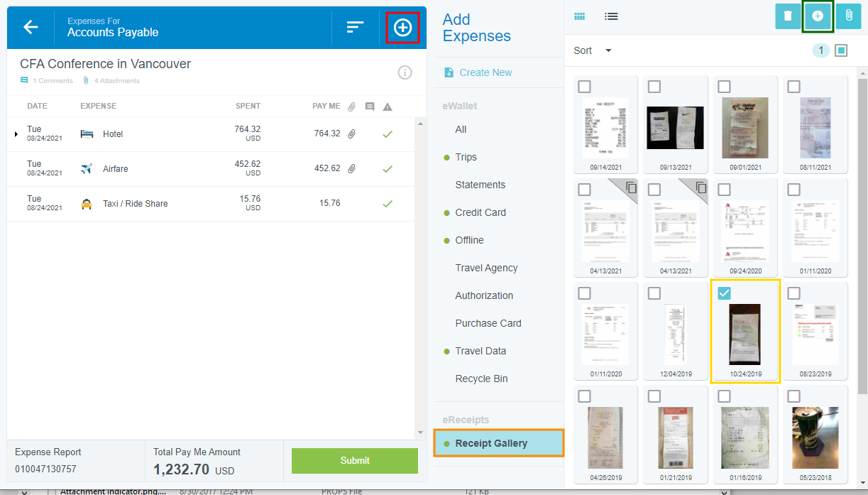Click the receipt gallery vertical scrollbar
Image resolution: width=868 pixels, height=495 pixels.
862,234
